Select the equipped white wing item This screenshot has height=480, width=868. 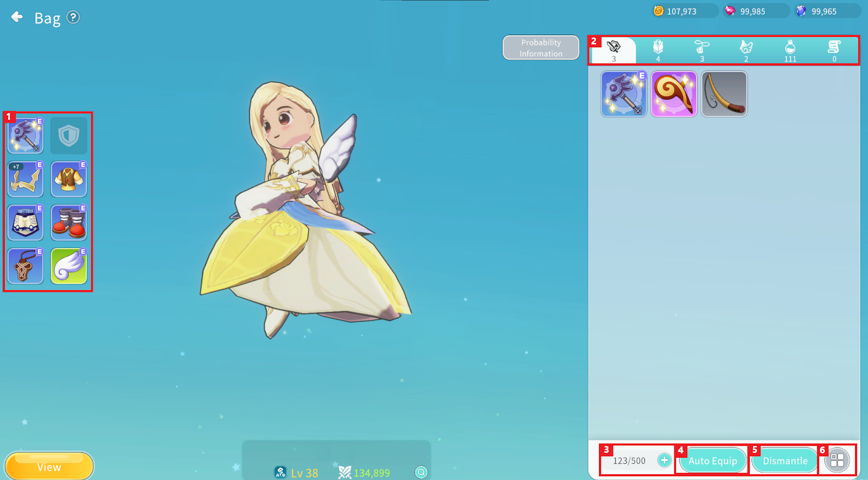[69, 266]
